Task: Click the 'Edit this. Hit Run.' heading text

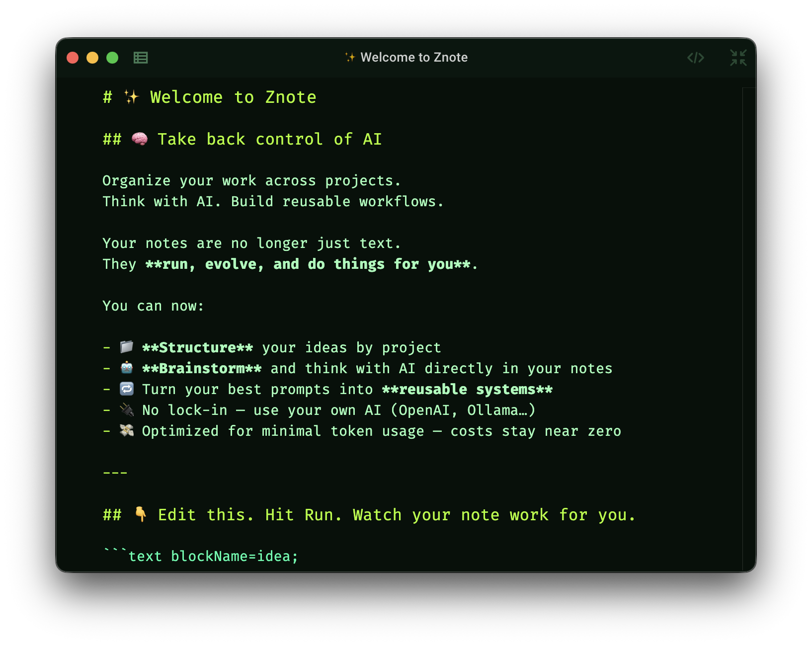Action: tap(250, 515)
